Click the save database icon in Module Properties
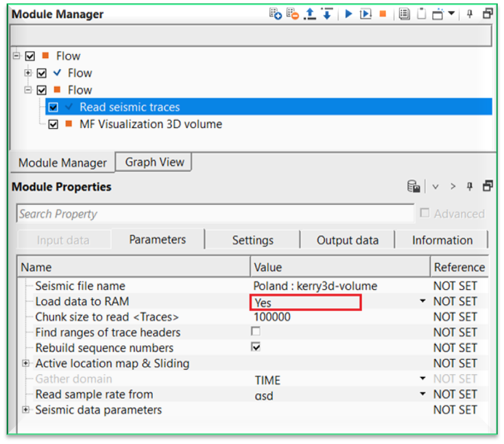 (x=413, y=186)
